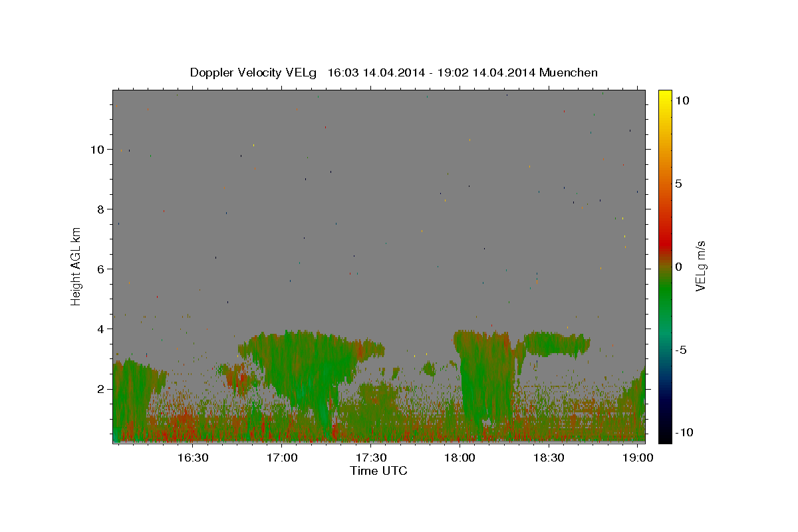The width and height of the screenshot is (798, 532).
Task: Click the 18:30 time tick label
Action: 549,458
